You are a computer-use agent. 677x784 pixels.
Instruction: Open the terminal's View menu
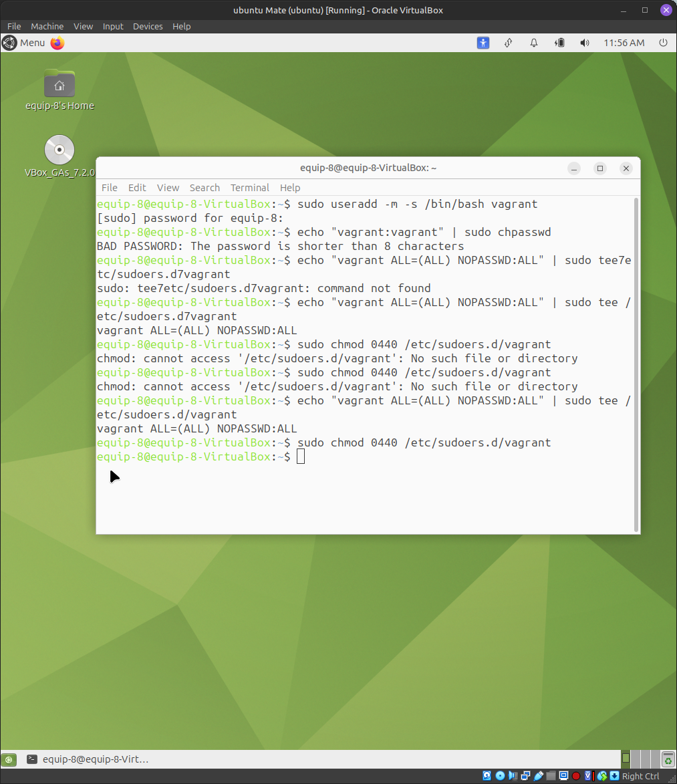168,188
